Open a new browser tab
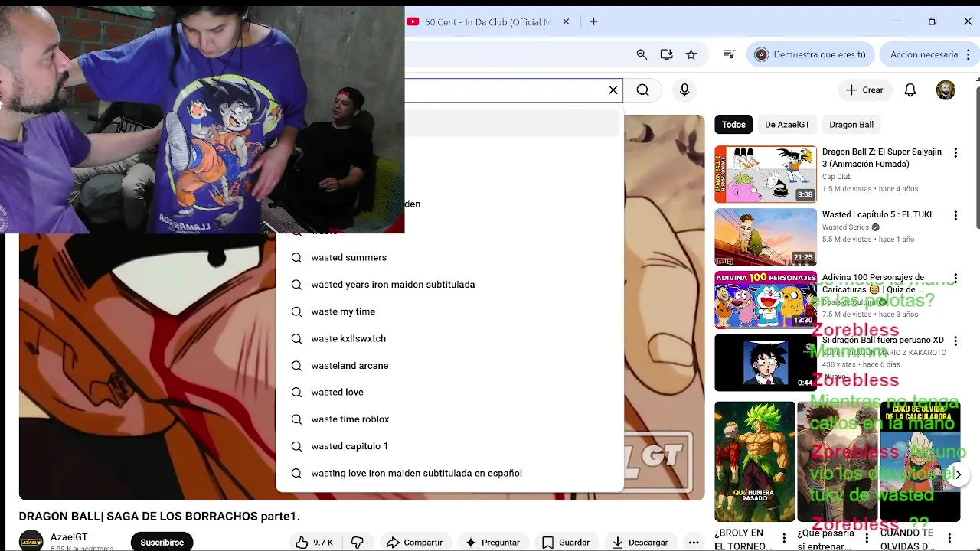The image size is (980, 551). [593, 22]
